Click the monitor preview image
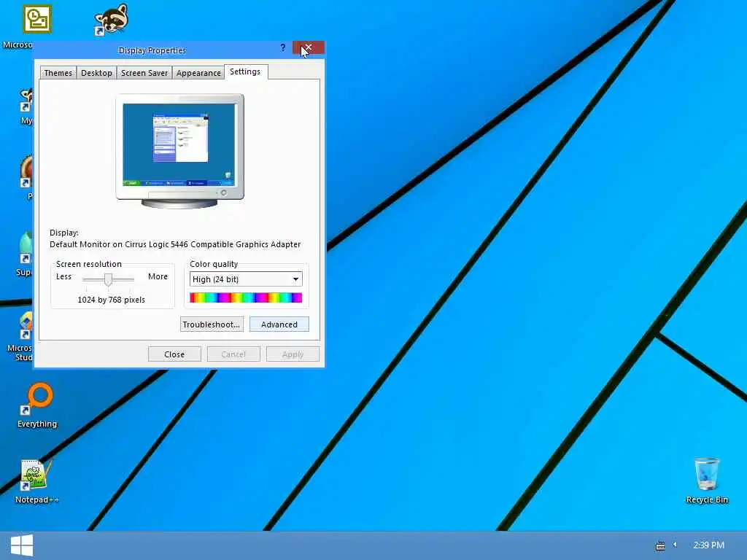This screenshot has height=560, width=747. coord(179,151)
